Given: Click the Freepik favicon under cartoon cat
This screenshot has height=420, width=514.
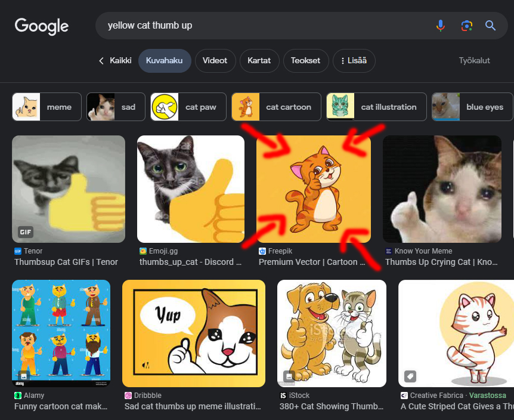Looking at the screenshot, I should [x=262, y=251].
